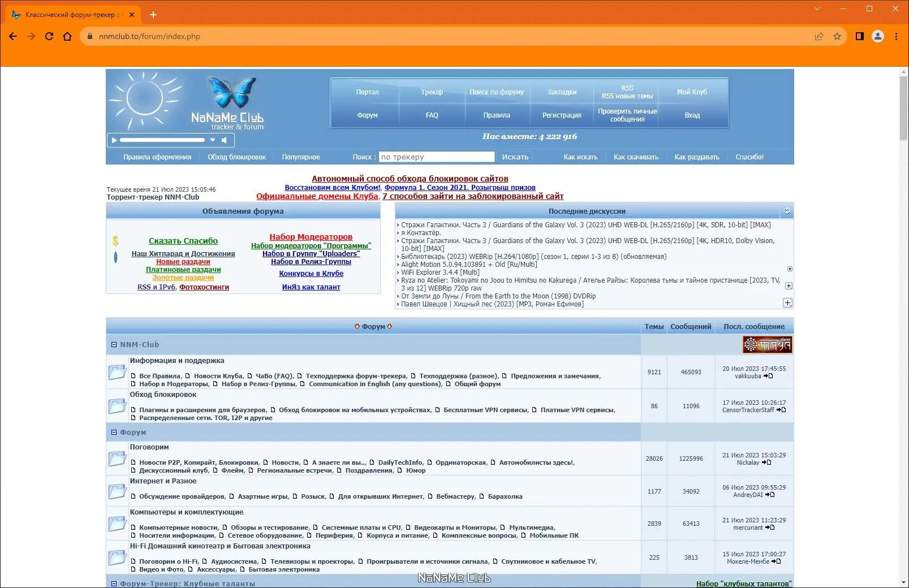909x588 pixels.
Task: Click the Искать search button
Action: (515, 157)
